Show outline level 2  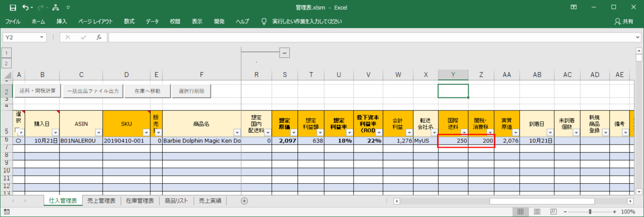(x=6, y=63)
